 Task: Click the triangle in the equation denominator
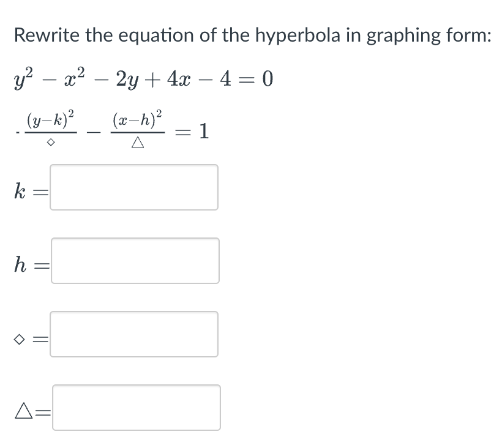pos(138,141)
